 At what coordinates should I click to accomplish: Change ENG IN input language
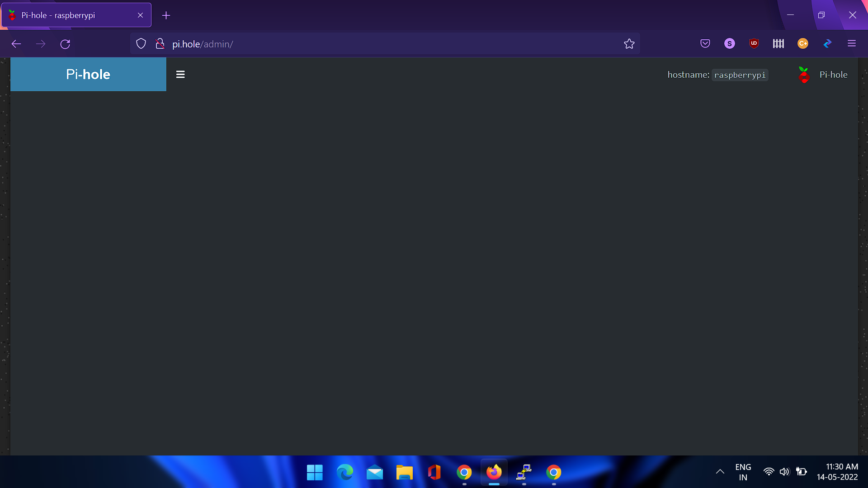pyautogui.click(x=743, y=472)
